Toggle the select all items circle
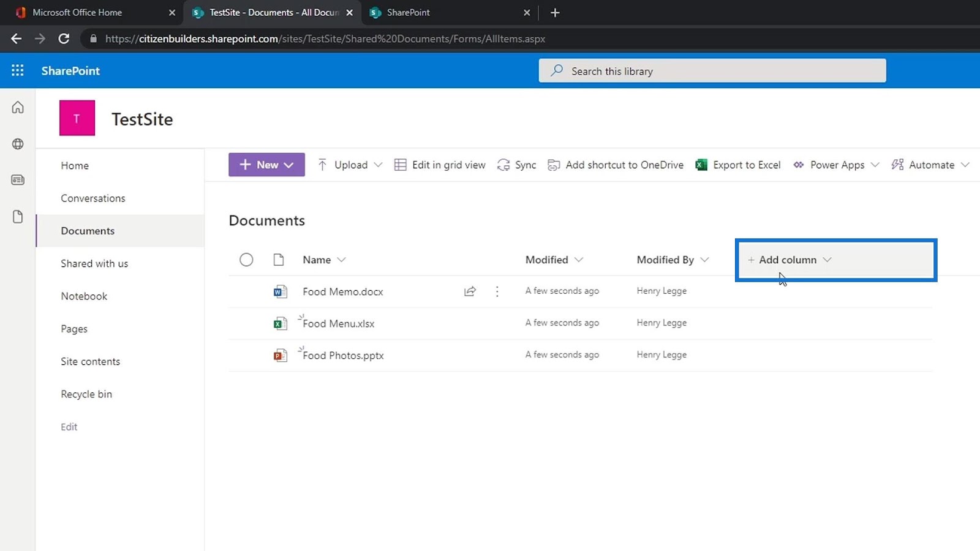The image size is (980, 551). coord(246,260)
